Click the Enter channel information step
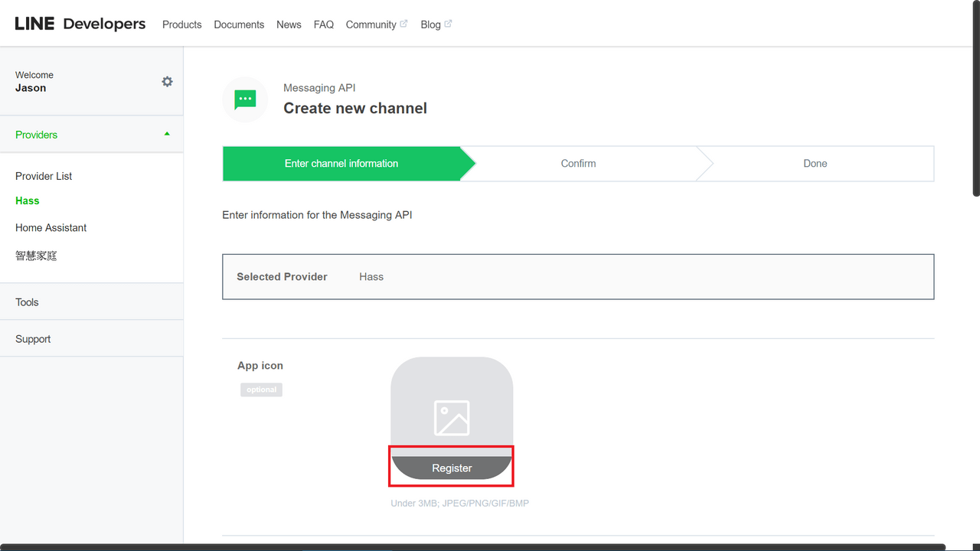980x551 pixels. [341, 163]
